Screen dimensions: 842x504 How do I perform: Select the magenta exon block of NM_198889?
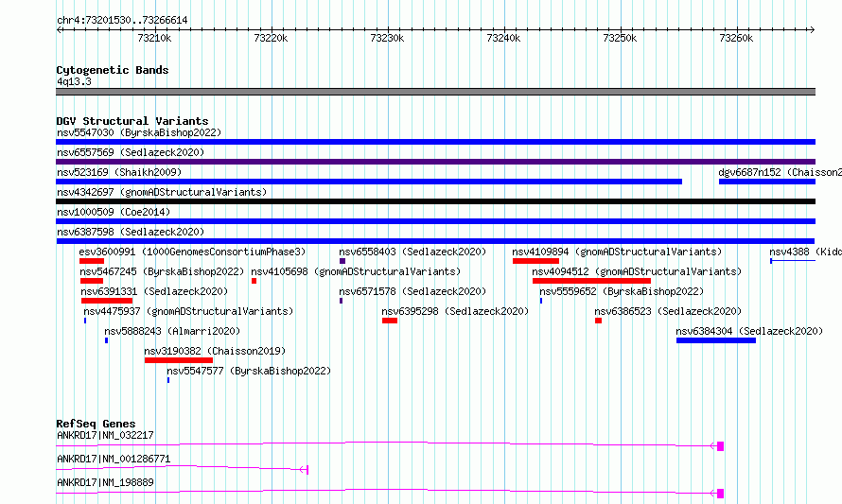point(721,494)
